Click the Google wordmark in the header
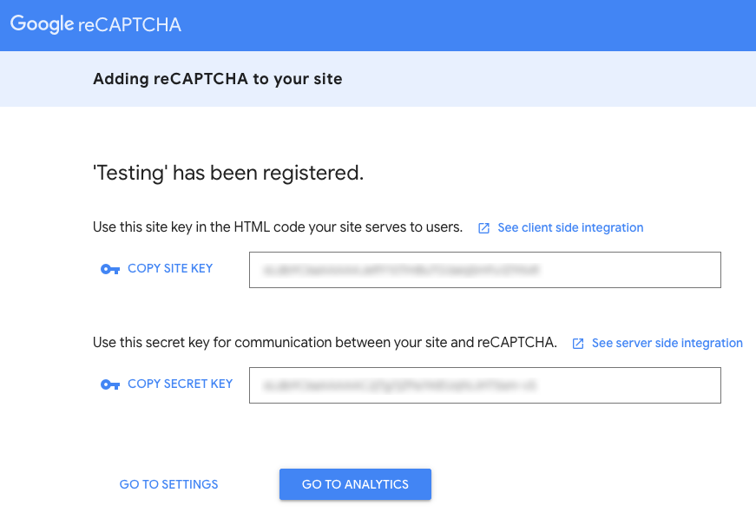The image size is (756, 532). pyautogui.click(x=42, y=24)
